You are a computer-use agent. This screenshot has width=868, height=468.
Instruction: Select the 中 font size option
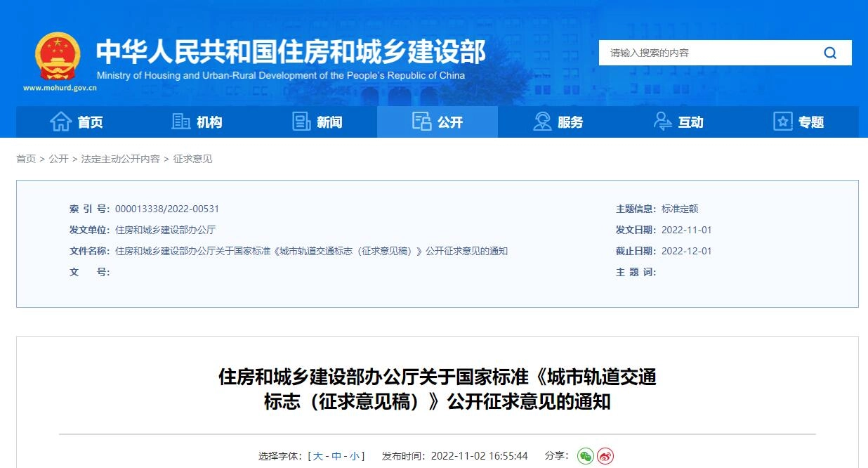335,455
